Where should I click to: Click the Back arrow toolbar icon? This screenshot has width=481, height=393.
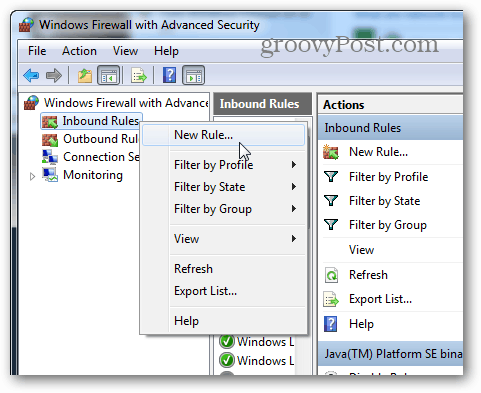[31, 75]
